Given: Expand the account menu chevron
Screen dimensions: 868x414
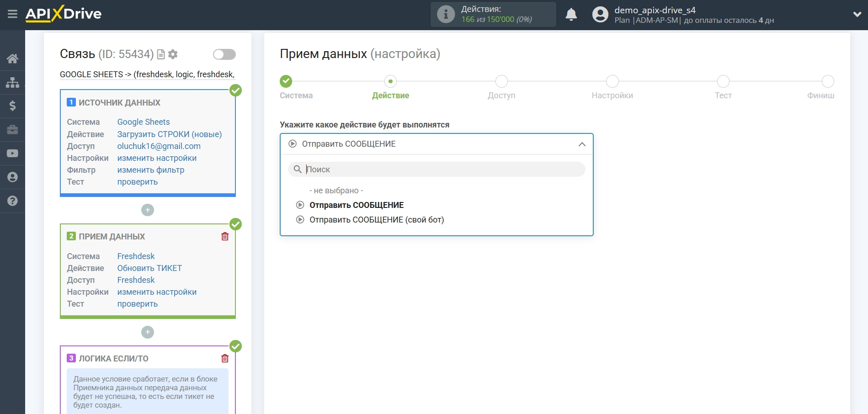Looking at the screenshot, I should click(857, 15).
